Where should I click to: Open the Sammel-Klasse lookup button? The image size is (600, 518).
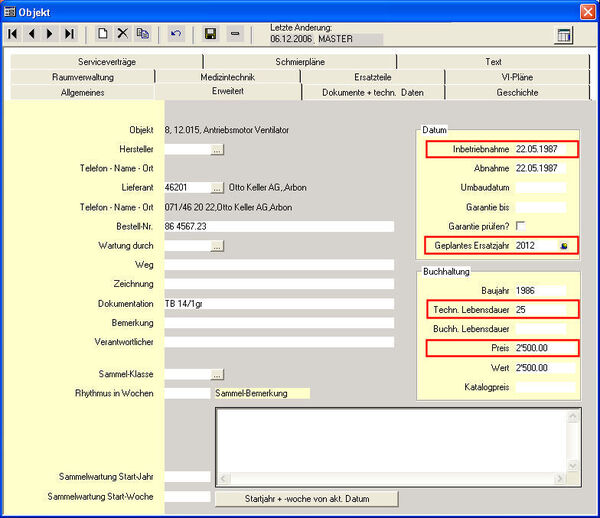coord(217,374)
